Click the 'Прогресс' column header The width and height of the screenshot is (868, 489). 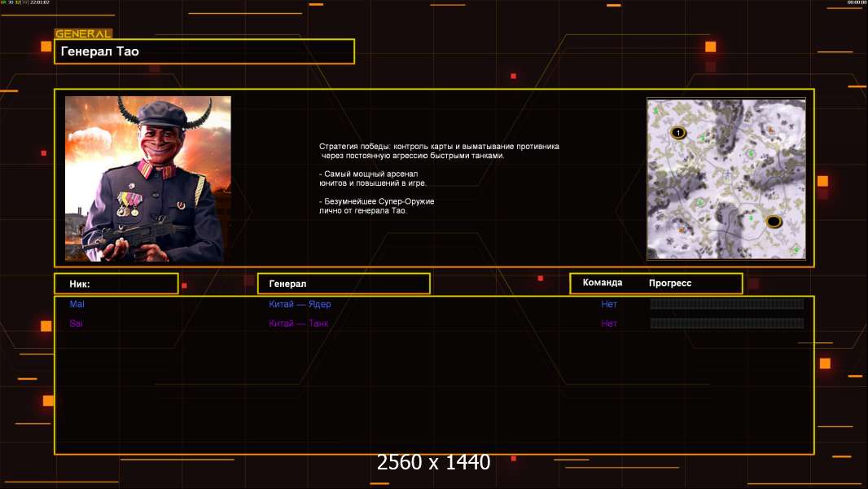(x=670, y=283)
